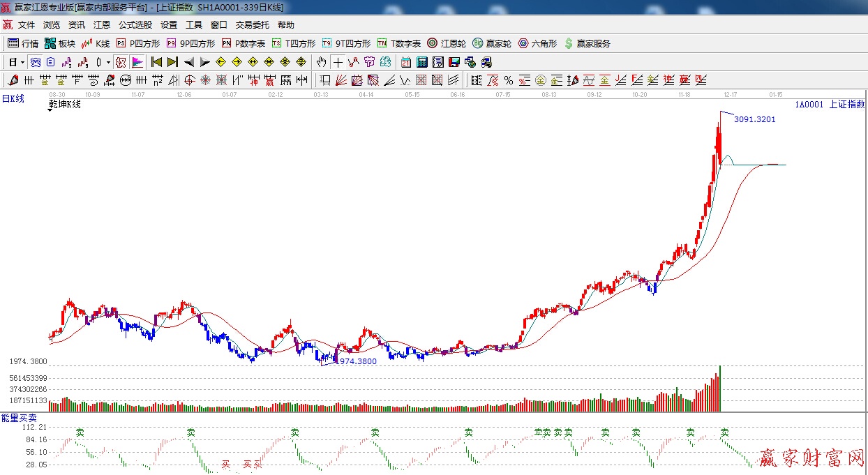Open the 六角形 hexagon chart
The height and width of the screenshot is (475, 868).
537,43
